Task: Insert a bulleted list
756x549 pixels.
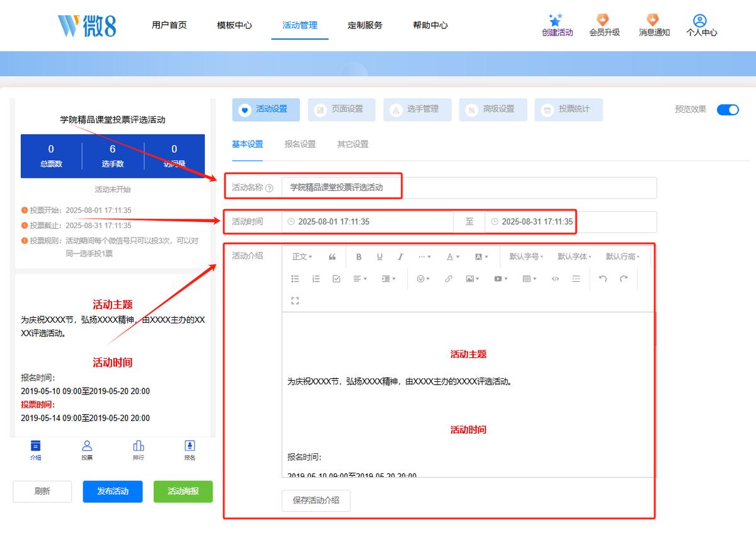Action: 295,279
